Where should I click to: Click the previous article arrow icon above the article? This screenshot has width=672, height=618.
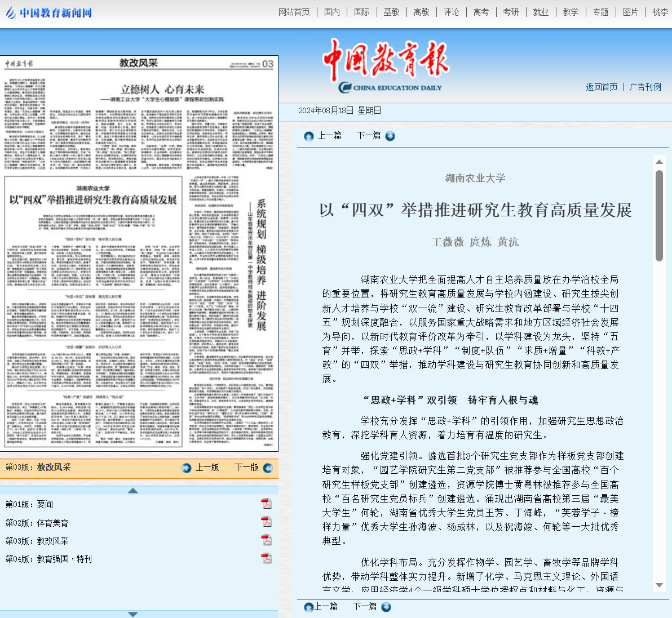(x=308, y=136)
